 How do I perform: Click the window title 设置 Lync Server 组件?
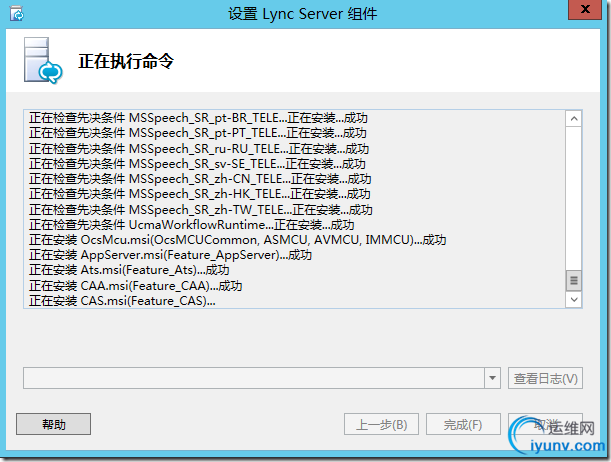302,14
